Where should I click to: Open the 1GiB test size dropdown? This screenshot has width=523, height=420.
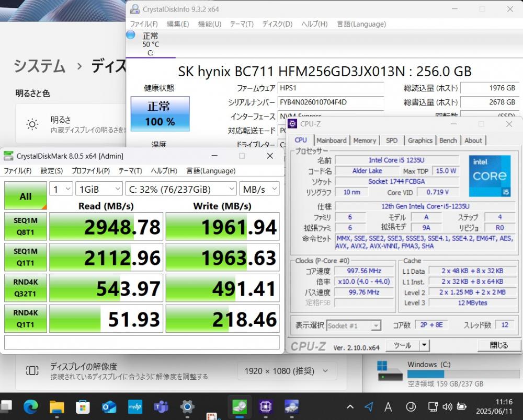99,189
